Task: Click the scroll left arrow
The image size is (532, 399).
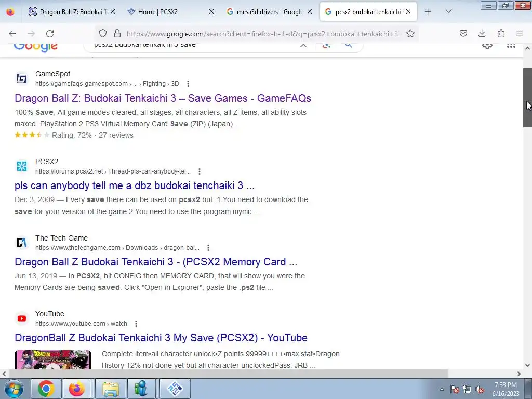Action: (x=4, y=374)
